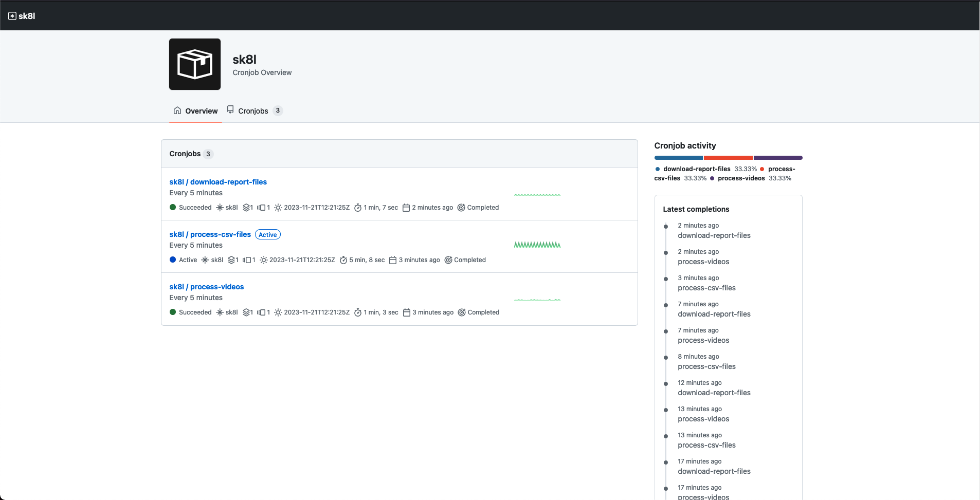This screenshot has width=980, height=500.
Task: Switch to the Overview tab
Action: coord(195,111)
